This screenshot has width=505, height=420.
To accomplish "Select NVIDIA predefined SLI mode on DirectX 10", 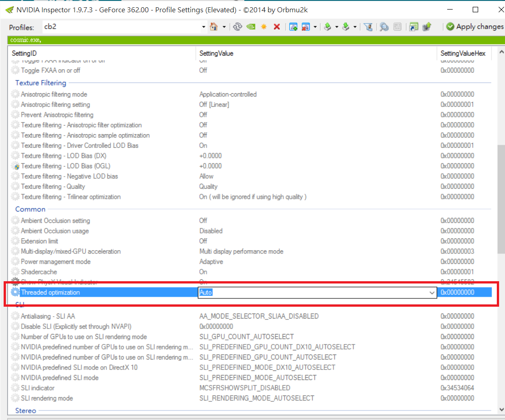I will pyautogui.click(x=251, y=368).
